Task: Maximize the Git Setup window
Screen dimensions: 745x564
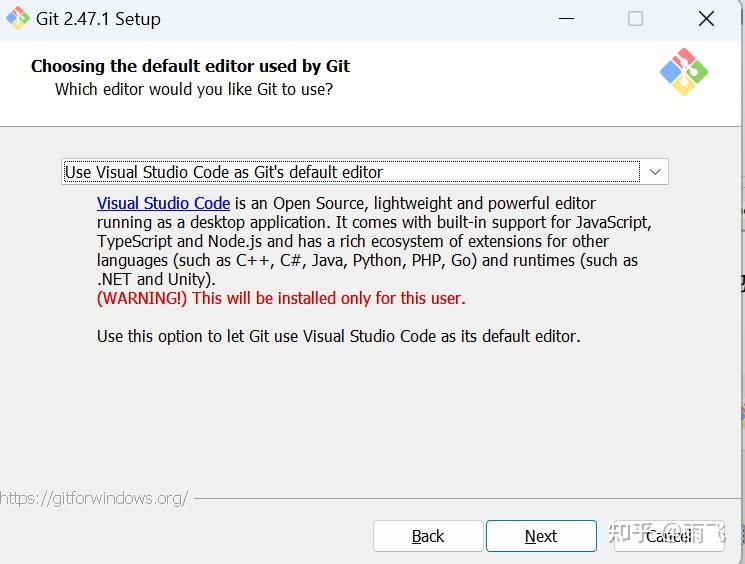Action: pos(635,19)
